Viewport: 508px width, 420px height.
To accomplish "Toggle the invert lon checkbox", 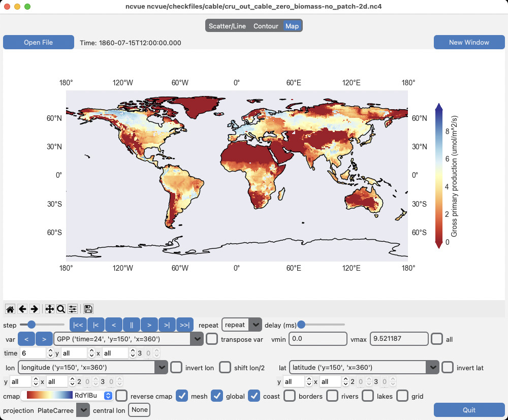I will 176,368.
